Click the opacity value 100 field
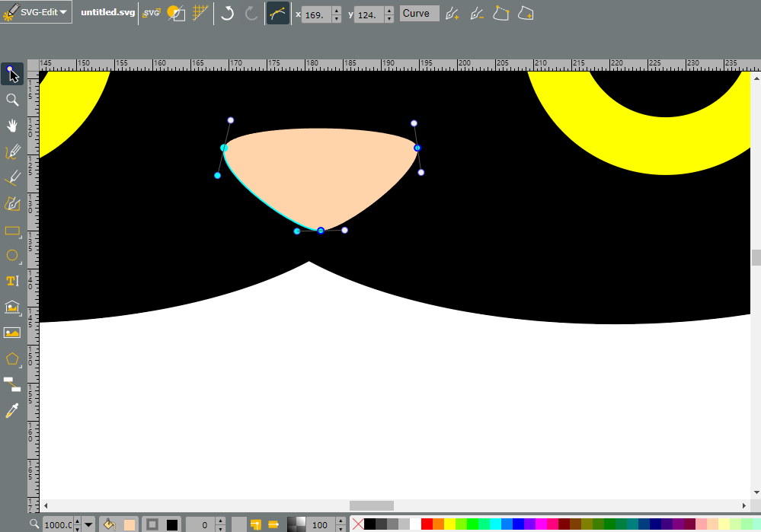Image resolution: width=761 pixels, height=532 pixels. point(321,524)
